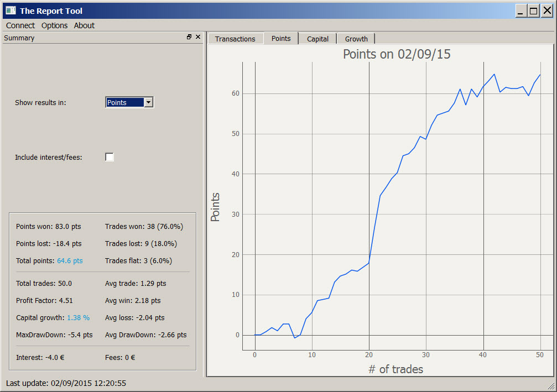The image size is (557, 392).
Task: Click Fees: 0 € text
Action: (120, 358)
